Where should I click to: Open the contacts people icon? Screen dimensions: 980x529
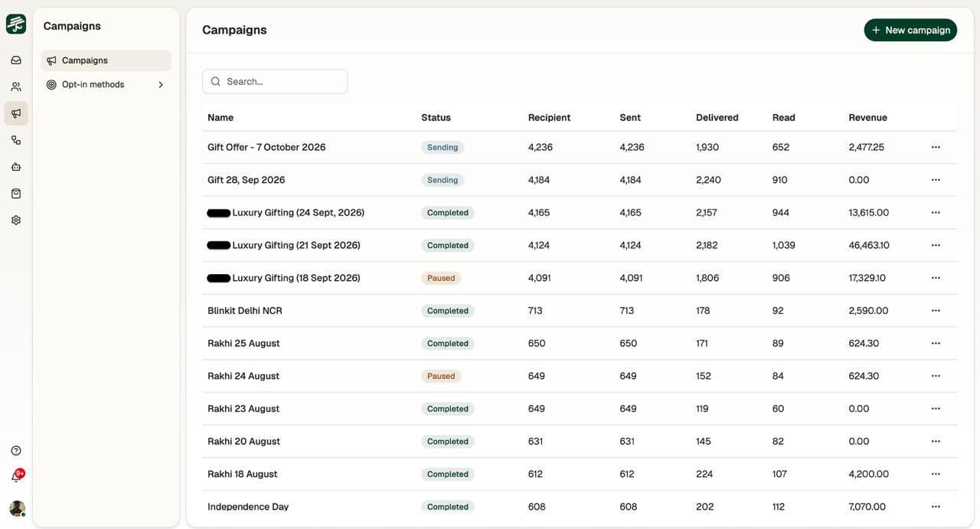(16, 87)
